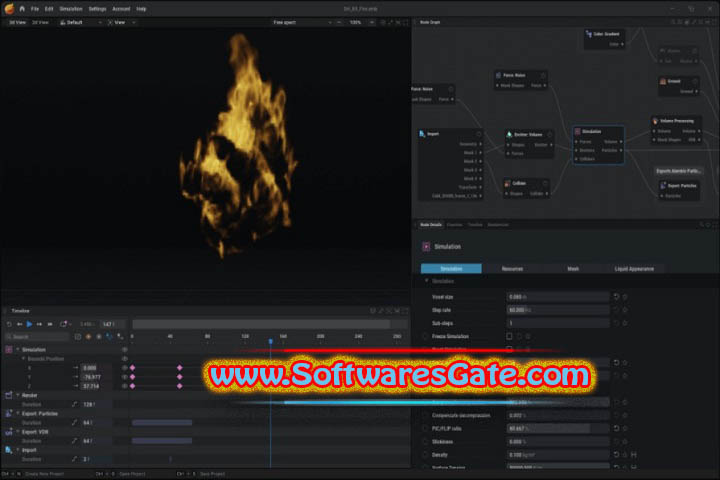This screenshot has width=720, height=480.
Task: Open the Mesh tab in Node Details
Action: point(573,269)
